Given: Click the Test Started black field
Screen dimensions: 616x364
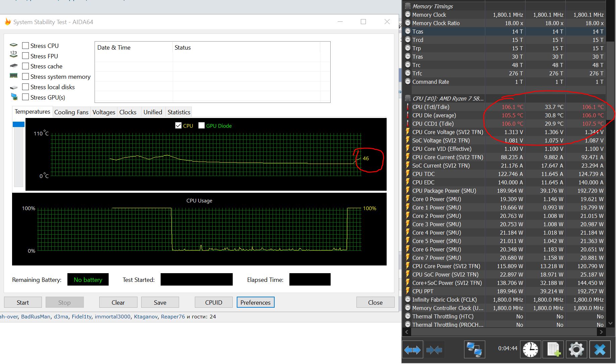Looking at the screenshot, I should (197, 280).
